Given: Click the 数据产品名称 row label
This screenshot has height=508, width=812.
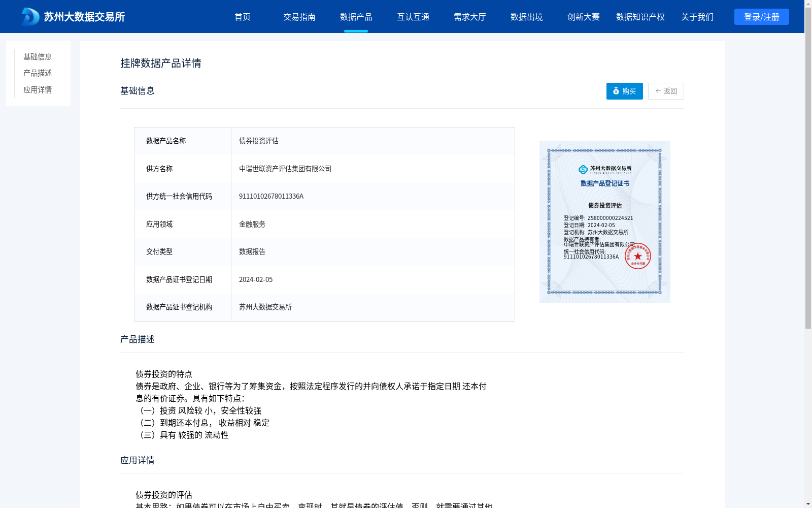Looking at the screenshot, I should tap(166, 141).
